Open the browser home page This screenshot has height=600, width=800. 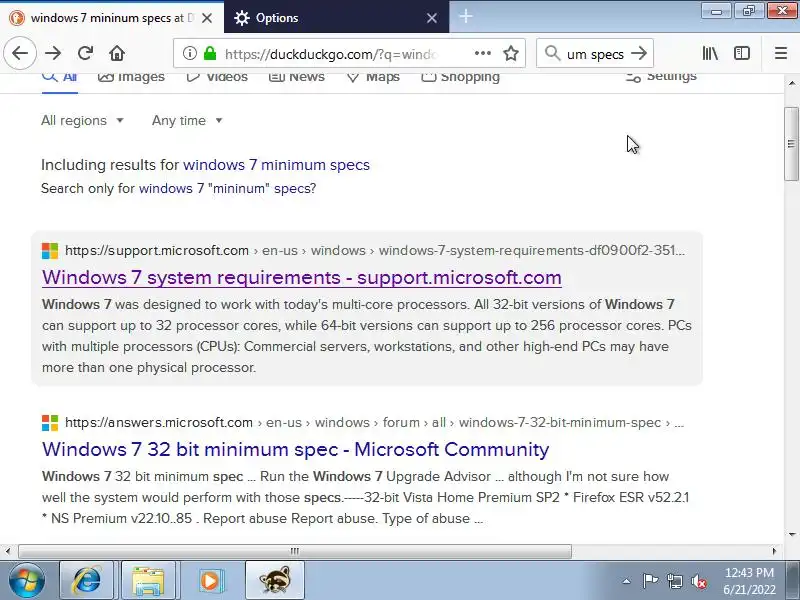pyautogui.click(x=117, y=53)
